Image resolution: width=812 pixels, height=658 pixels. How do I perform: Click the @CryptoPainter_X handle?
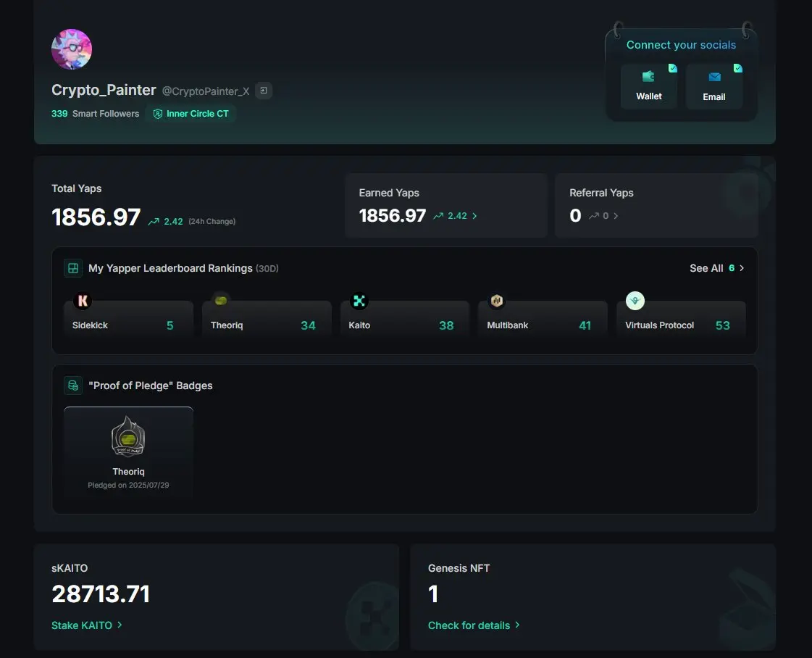(206, 91)
